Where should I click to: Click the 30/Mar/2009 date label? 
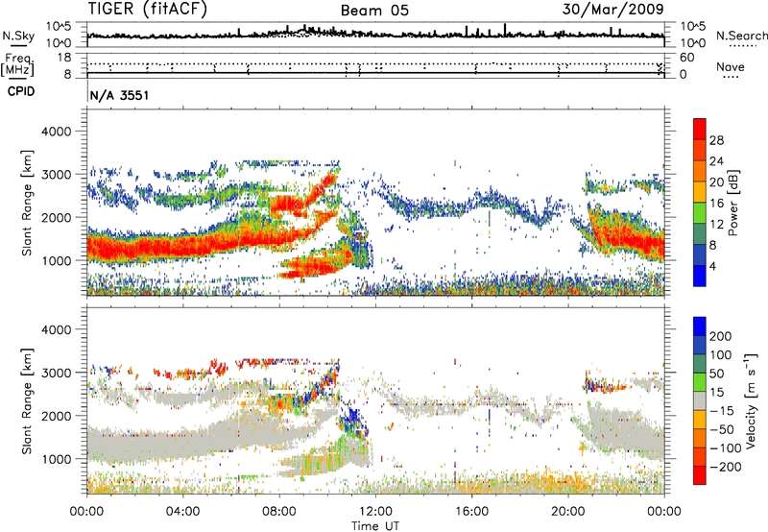coord(612,10)
